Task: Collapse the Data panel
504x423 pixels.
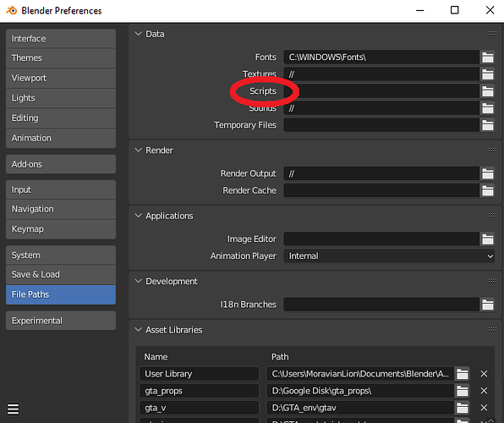Action: tap(138, 34)
